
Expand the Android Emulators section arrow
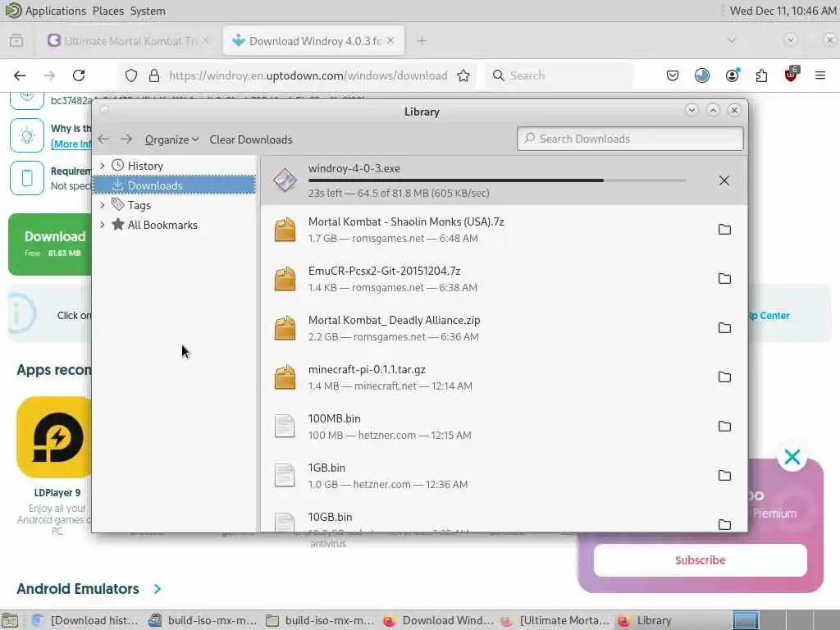tap(157, 589)
